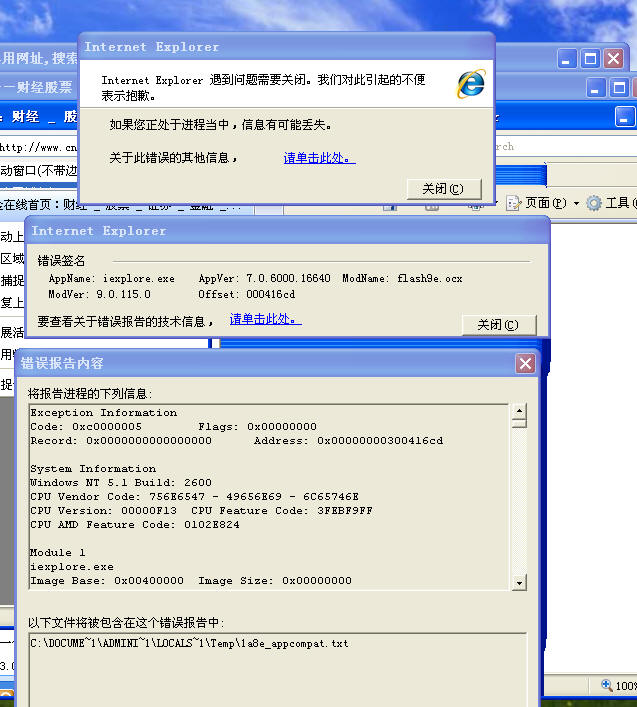Viewport: 637px width, 707px height.
Task: Select the 在线首页:财经 browser tab
Action: pyautogui.click(x=127, y=207)
